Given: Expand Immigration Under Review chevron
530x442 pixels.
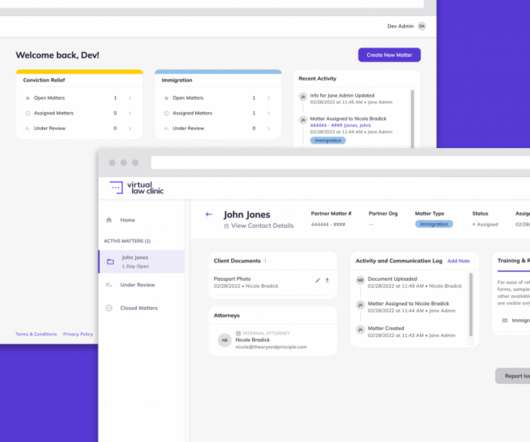Looking at the screenshot, I should point(269,128).
